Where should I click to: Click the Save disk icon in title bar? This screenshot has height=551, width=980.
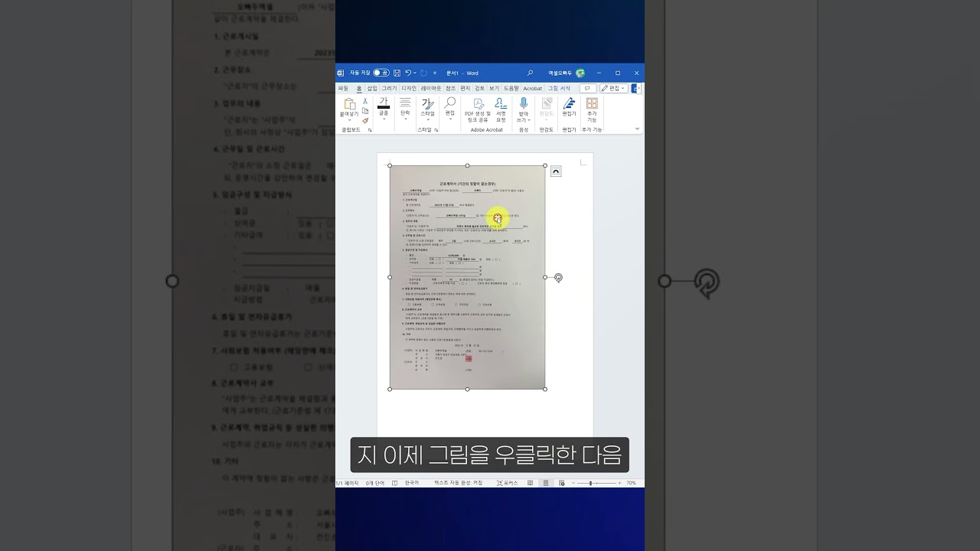(x=397, y=73)
